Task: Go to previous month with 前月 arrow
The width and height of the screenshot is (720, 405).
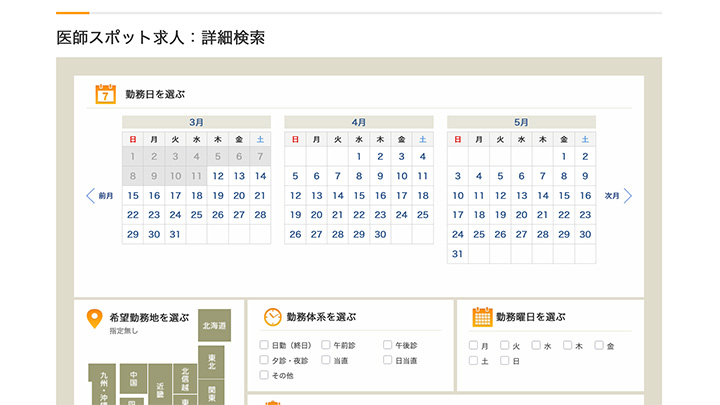Action: click(x=91, y=196)
